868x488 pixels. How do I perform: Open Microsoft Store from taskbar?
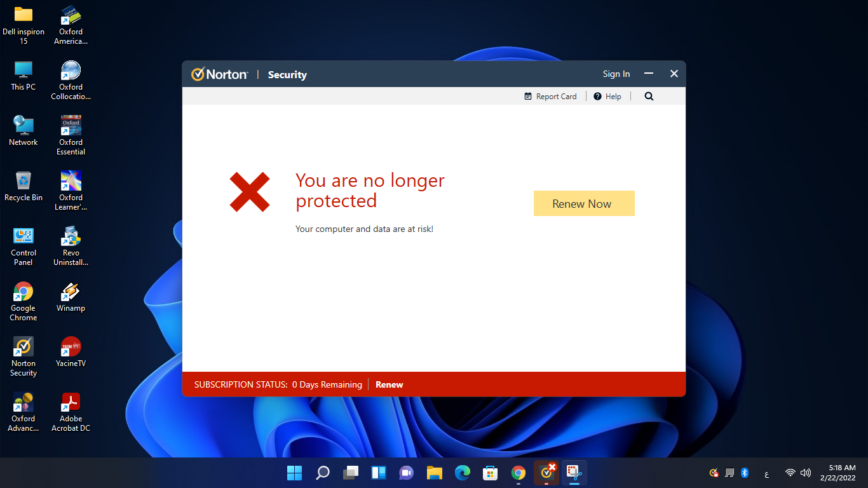pos(491,473)
